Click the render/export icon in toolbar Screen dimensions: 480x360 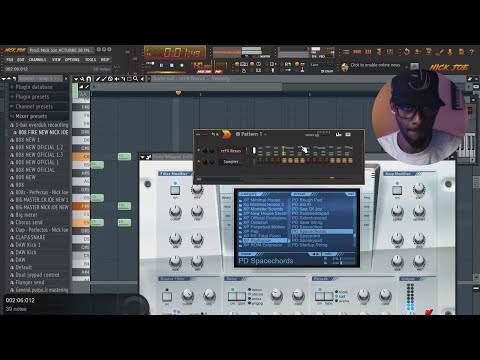pos(429,52)
